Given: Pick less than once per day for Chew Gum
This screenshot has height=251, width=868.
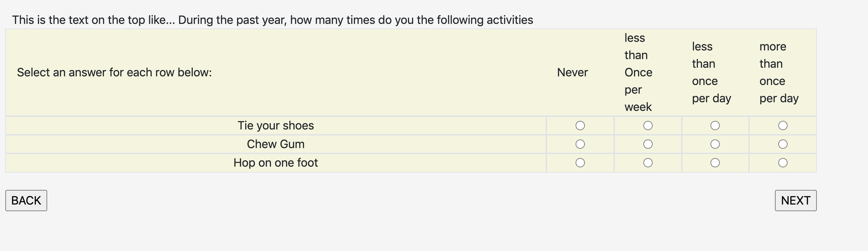Looking at the screenshot, I should (715, 144).
